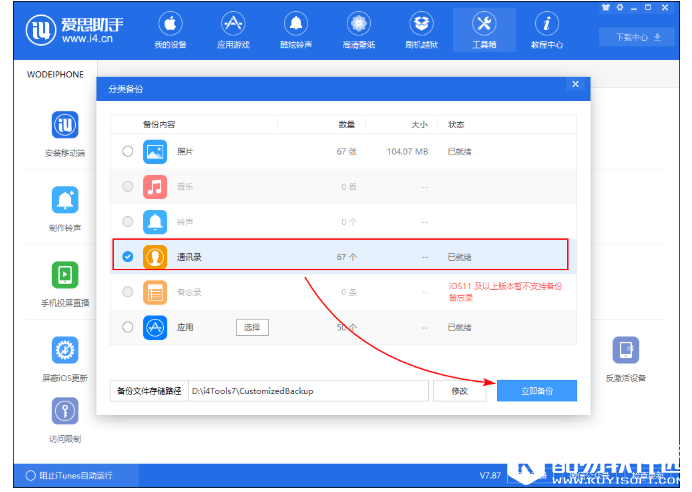The height and width of the screenshot is (492, 692).
Task: Click the 应用 app store icon in list
Action: click(x=155, y=327)
